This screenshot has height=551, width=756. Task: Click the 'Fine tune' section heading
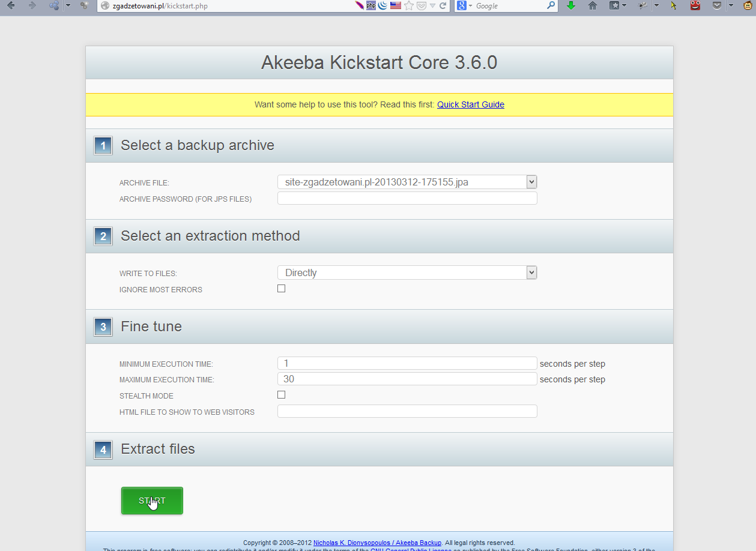[x=151, y=327]
